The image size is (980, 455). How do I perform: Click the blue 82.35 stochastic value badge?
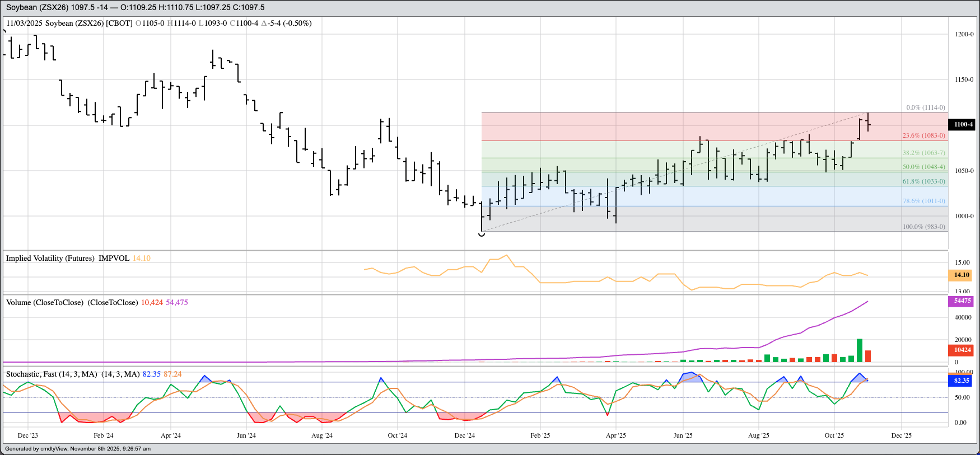tap(962, 381)
